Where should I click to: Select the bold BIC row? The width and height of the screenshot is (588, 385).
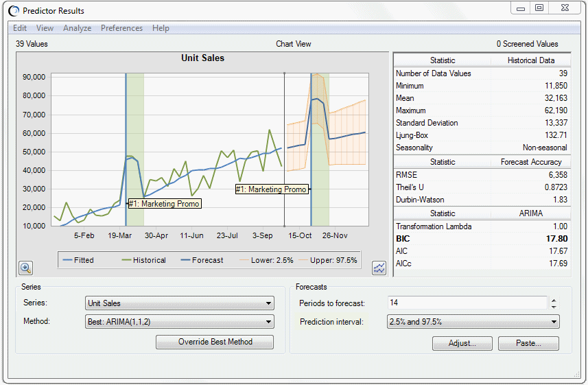(482, 239)
